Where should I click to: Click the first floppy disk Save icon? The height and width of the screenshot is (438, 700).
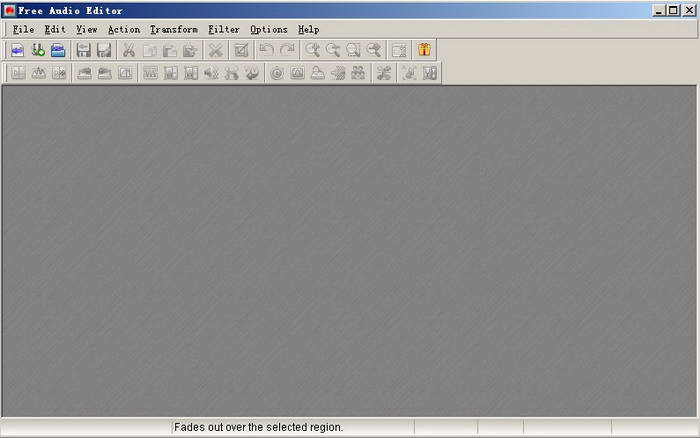click(x=83, y=50)
